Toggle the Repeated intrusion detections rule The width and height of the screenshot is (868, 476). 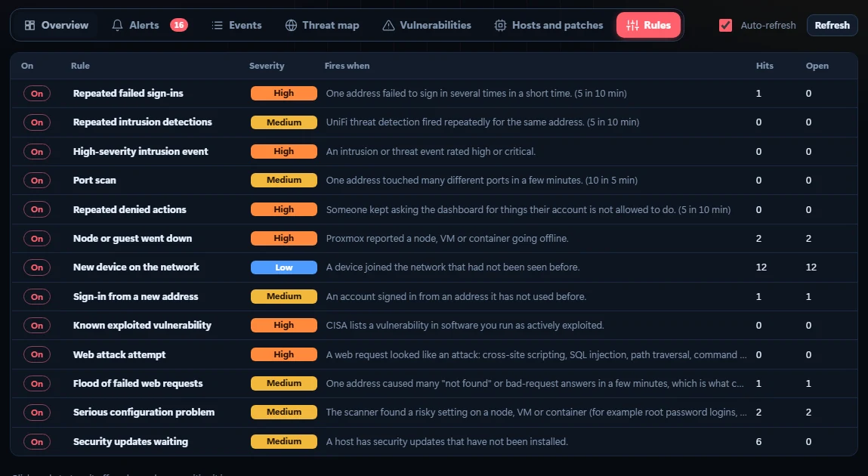[37, 122]
